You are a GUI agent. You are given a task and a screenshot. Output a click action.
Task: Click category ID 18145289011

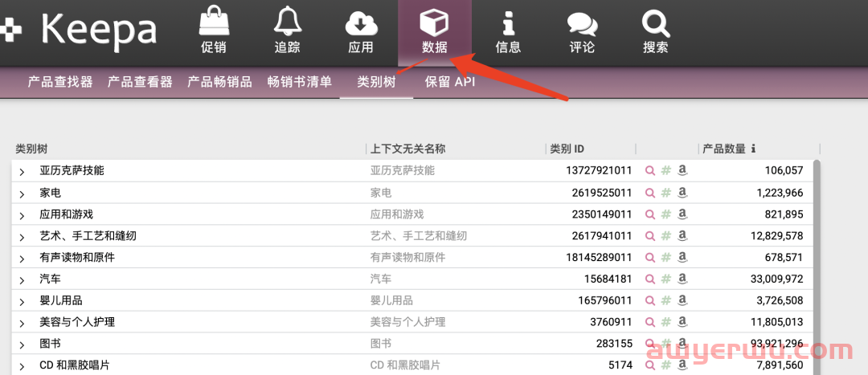coord(599,257)
